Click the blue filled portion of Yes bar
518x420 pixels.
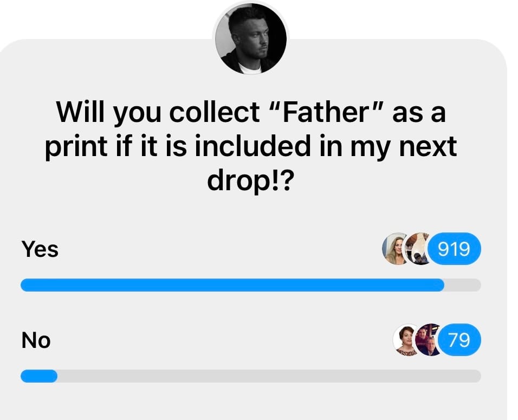[x=232, y=285]
